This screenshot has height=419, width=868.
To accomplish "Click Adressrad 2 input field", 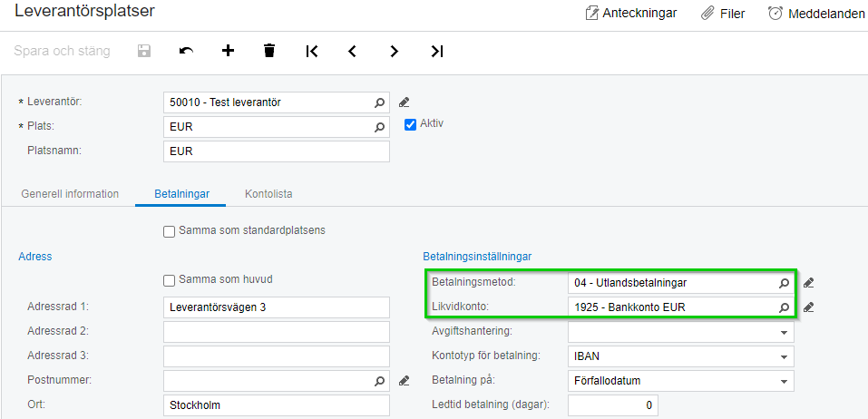I will 277,332.
